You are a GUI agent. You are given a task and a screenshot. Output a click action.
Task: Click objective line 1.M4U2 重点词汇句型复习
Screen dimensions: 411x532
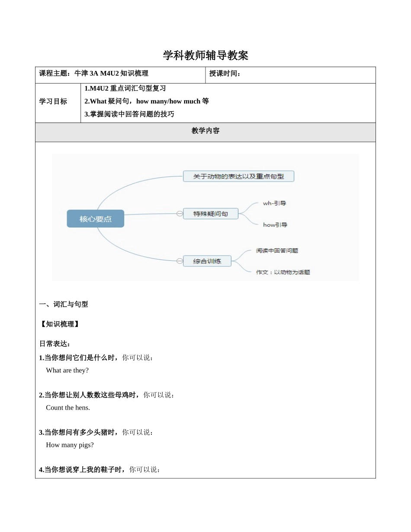[125, 89]
